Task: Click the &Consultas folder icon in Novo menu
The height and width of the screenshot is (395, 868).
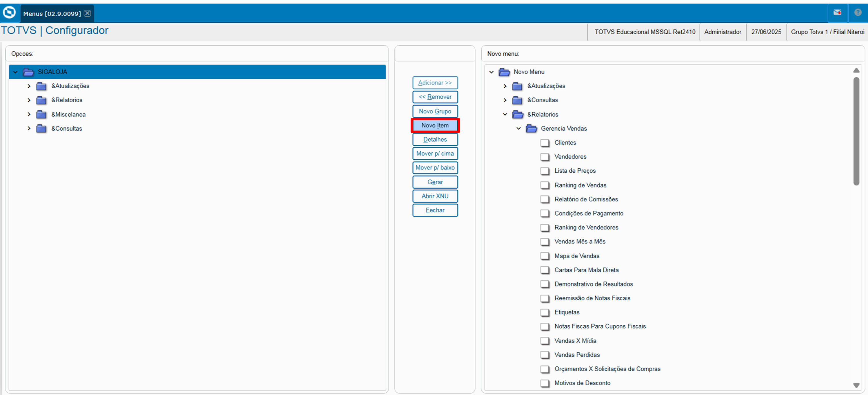Action: pos(517,100)
